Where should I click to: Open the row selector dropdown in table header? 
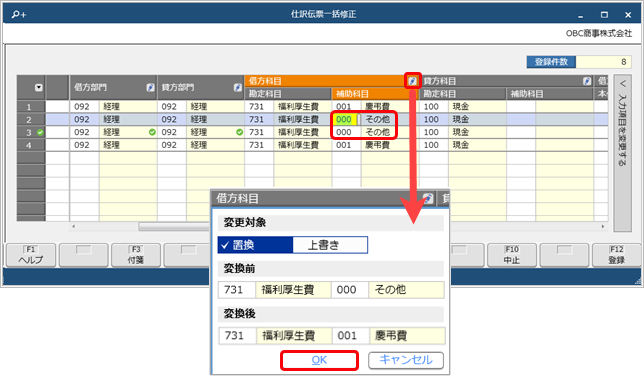[39, 87]
